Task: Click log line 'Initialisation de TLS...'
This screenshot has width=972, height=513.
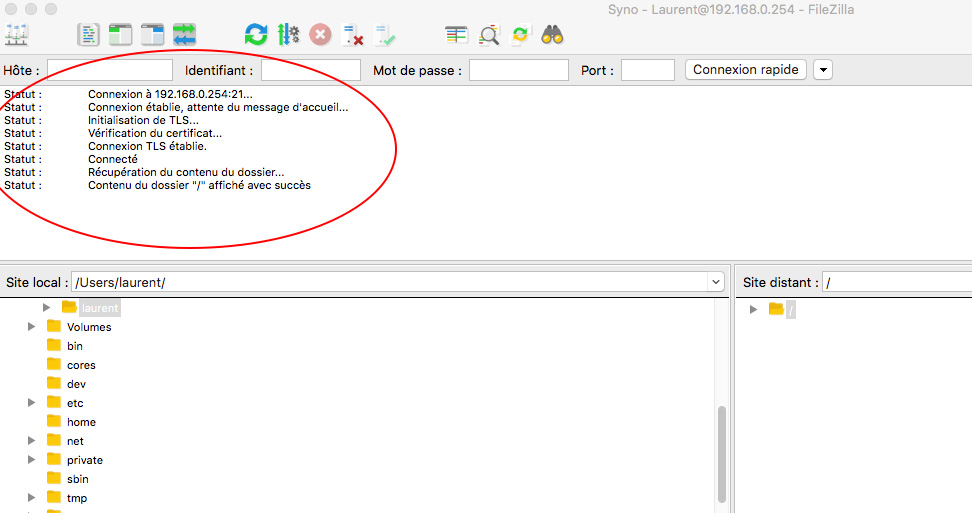Action: (143, 120)
